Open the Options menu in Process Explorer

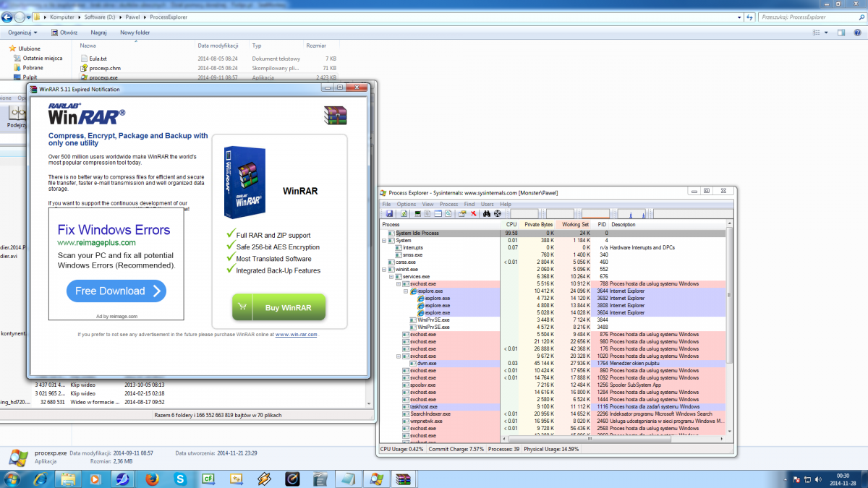tap(407, 205)
